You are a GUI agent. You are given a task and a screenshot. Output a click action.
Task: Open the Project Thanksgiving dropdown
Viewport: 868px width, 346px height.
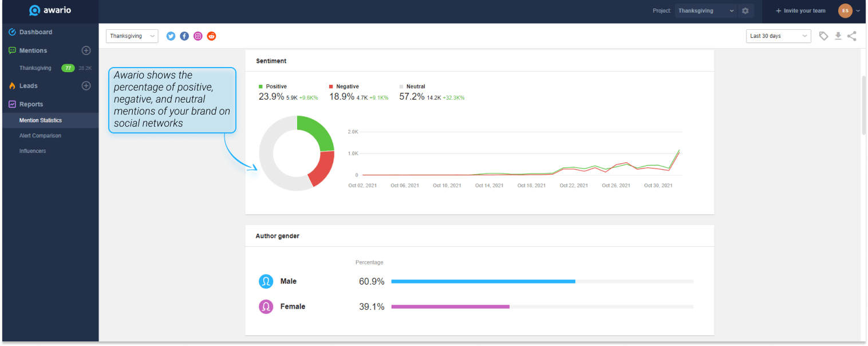(x=707, y=10)
